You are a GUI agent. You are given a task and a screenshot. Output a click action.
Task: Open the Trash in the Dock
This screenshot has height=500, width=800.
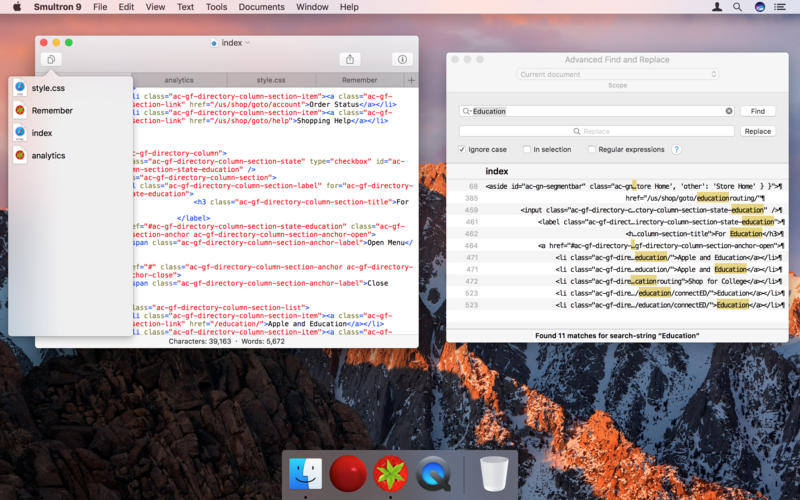click(x=494, y=473)
